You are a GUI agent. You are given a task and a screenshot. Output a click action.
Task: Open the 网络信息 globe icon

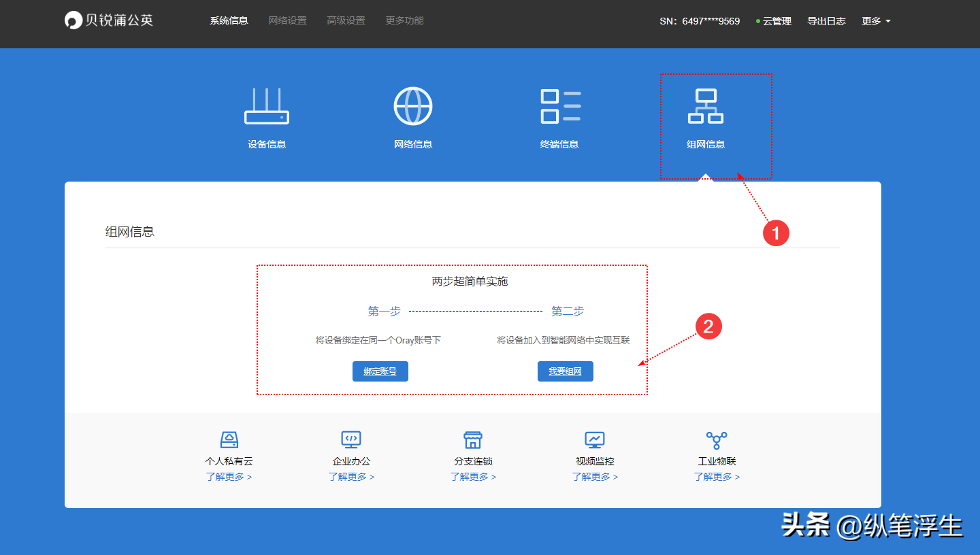[413, 106]
